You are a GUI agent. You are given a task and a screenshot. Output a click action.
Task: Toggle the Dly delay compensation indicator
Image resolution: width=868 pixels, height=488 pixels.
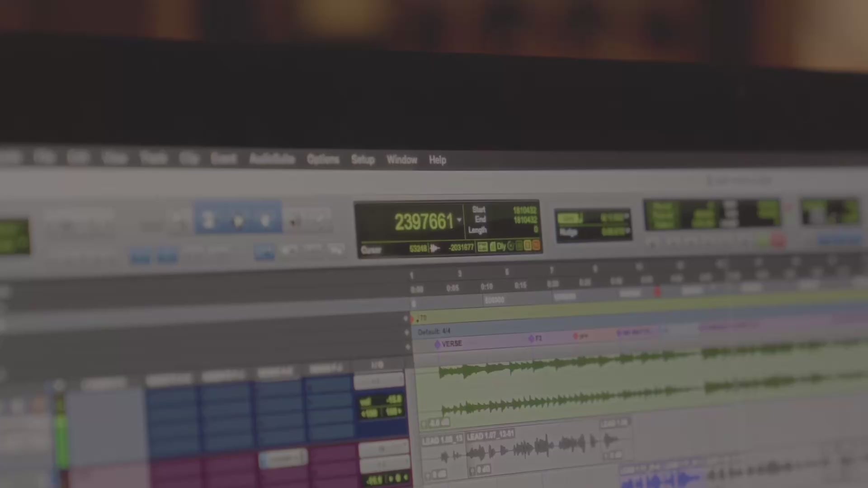[x=501, y=246]
